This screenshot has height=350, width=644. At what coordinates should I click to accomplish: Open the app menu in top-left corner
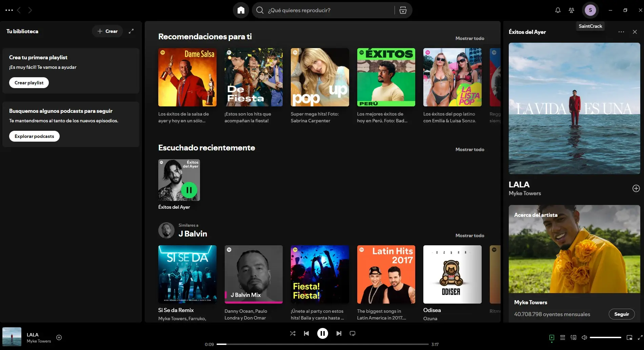pos(9,10)
